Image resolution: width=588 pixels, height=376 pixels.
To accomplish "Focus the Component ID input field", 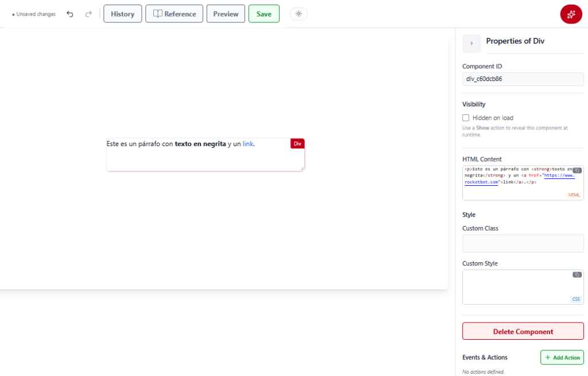I will (523, 79).
